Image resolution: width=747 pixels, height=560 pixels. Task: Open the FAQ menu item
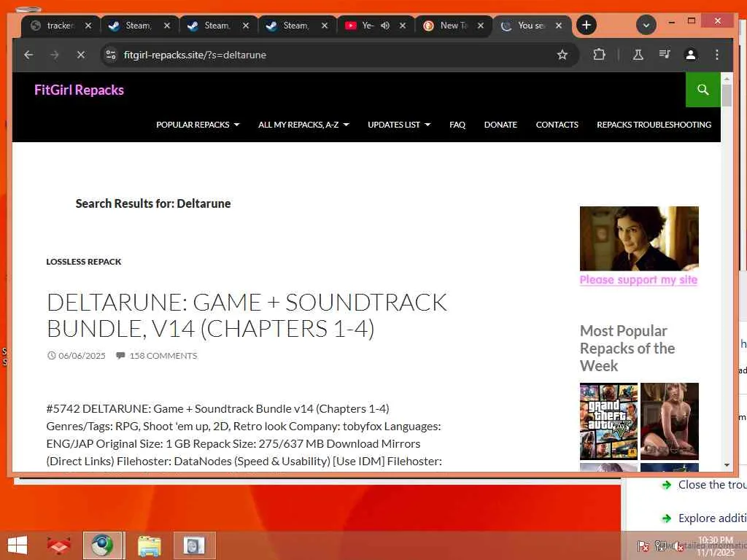457,125
